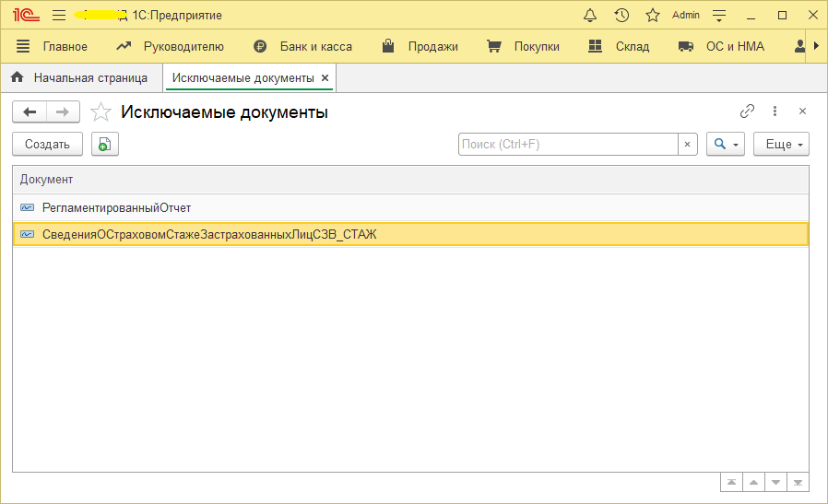Viewport: 828px width, 504px height.
Task: Click the Продажи shopping bag icon
Action: 388,46
